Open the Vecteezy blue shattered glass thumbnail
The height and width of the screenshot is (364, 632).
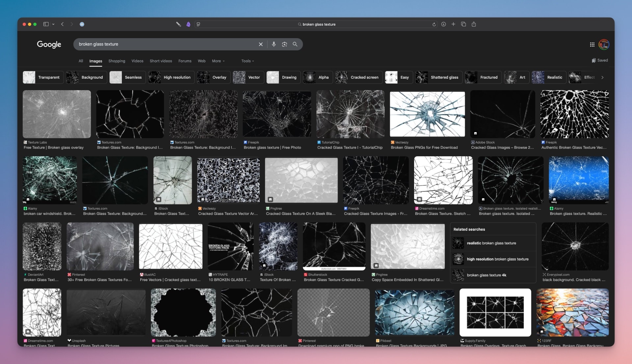click(427, 114)
